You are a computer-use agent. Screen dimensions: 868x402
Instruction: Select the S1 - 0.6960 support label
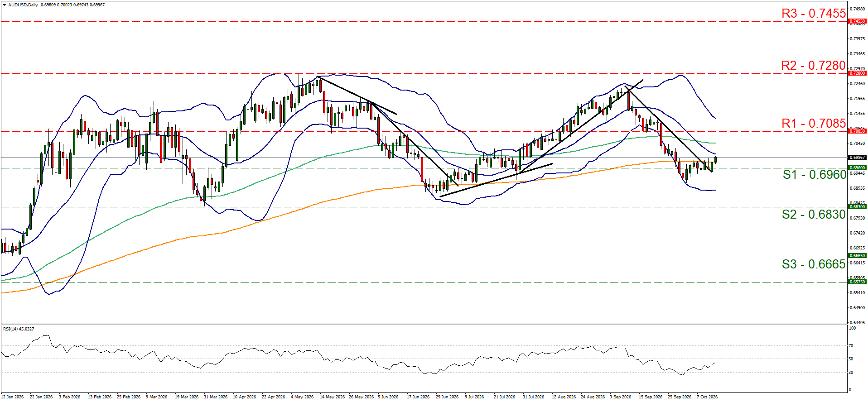coord(815,175)
